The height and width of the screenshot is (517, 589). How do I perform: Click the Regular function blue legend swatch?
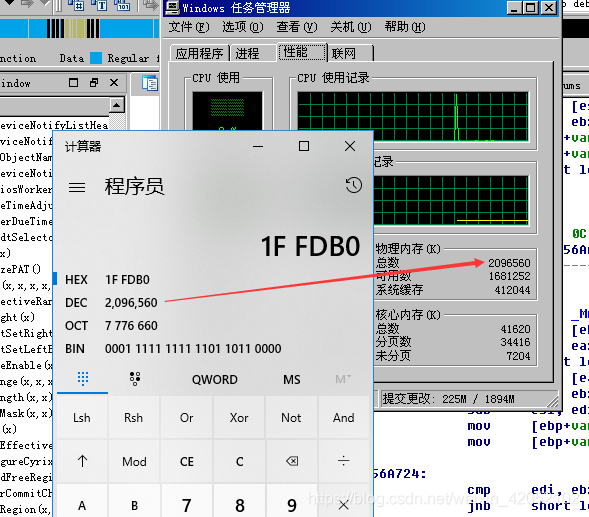click(96, 58)
